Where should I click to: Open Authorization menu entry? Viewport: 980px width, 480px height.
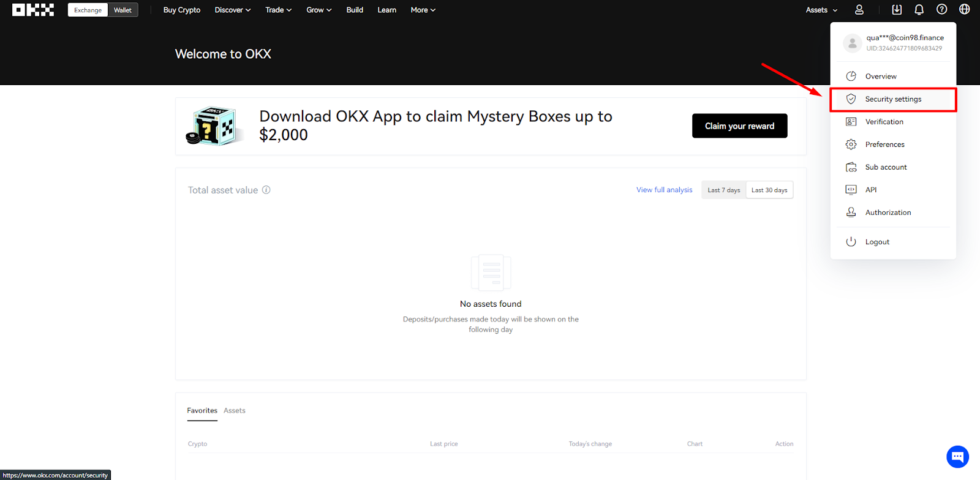[893, 212]
